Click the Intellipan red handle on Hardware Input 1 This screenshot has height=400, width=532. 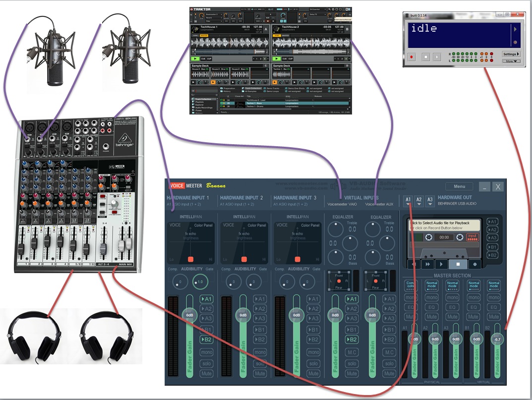[191, 259]
